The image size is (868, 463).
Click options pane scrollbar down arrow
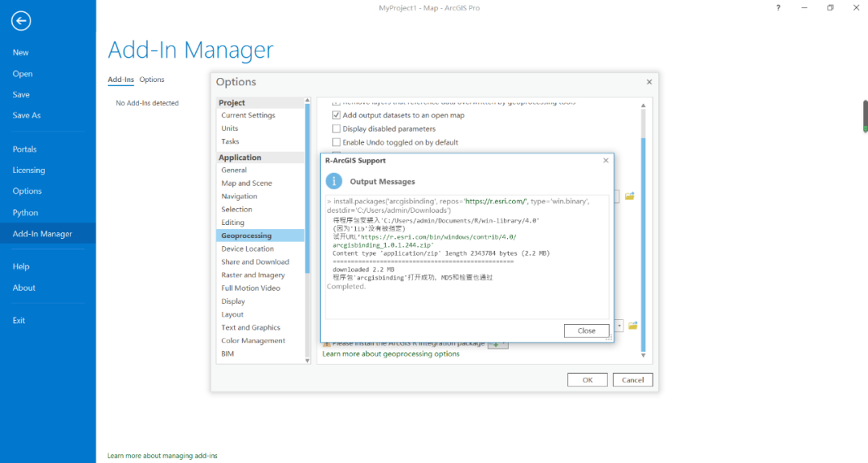(643, 355)
